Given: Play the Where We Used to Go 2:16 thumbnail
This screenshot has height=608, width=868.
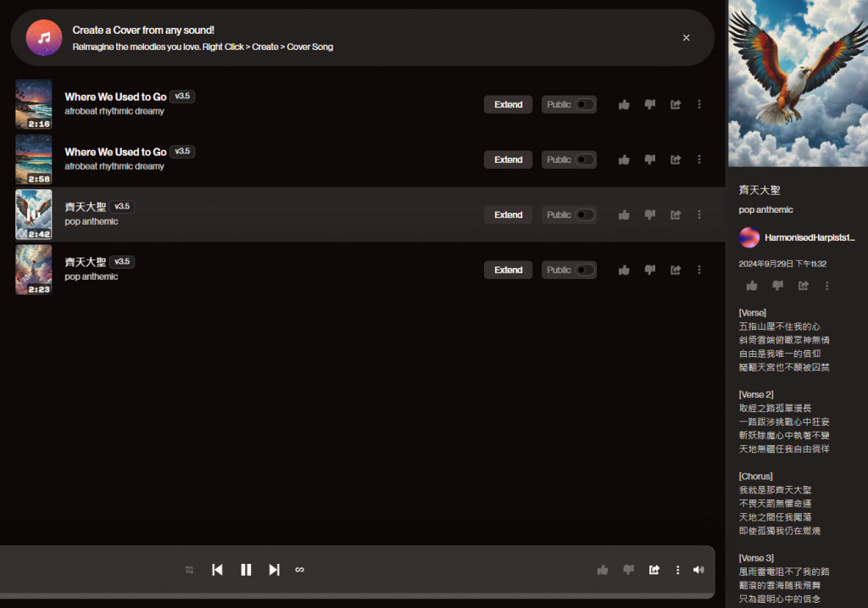Looking at the screenshot, I should click(34, 104).
